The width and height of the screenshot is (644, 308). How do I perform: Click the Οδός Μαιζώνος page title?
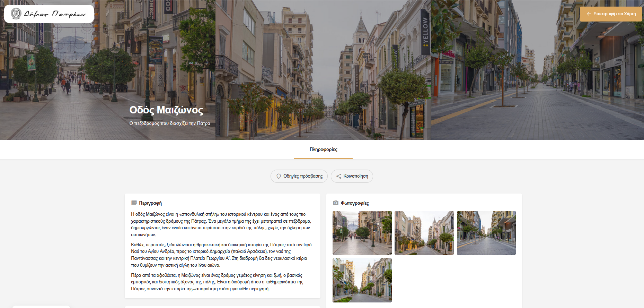pos(166,110)
